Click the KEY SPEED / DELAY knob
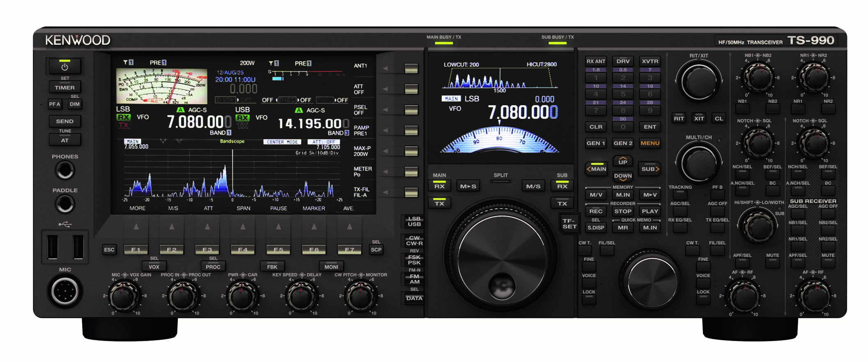Screen dimensions: 868x362 302,296
